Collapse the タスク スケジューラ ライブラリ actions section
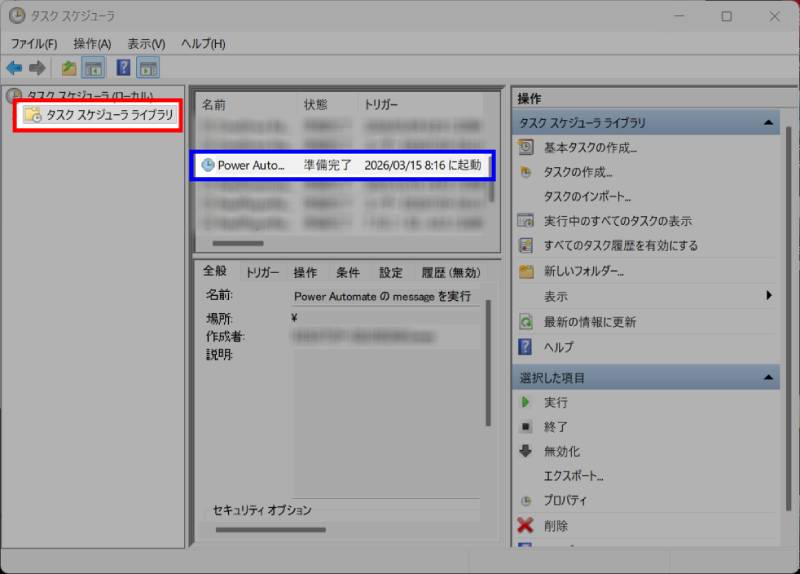Image resolution: width=800 pixels, height=574 pixels. 768,123
